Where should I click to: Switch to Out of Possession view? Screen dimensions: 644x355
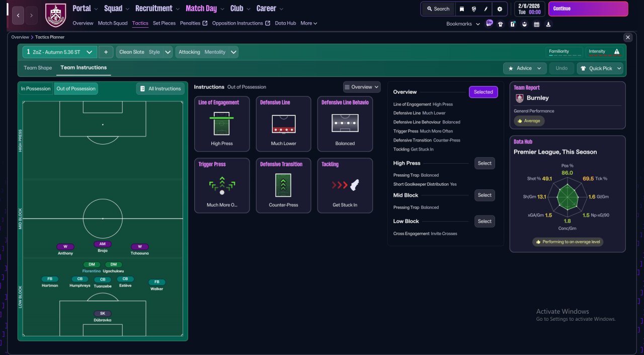tap(76, 89)
